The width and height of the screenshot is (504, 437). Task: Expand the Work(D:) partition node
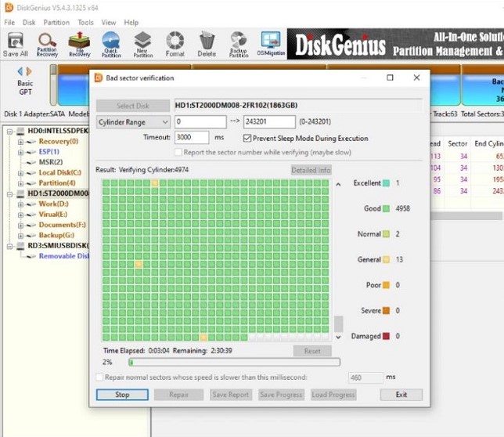tap(20, 204)
